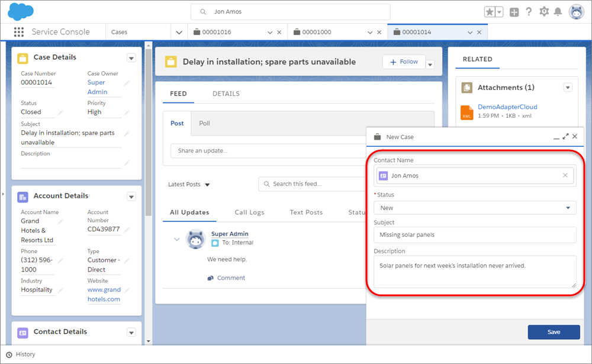Screen dimensions: 592x364
Task: Open the App Launcher grid icon
Action: 19,32
